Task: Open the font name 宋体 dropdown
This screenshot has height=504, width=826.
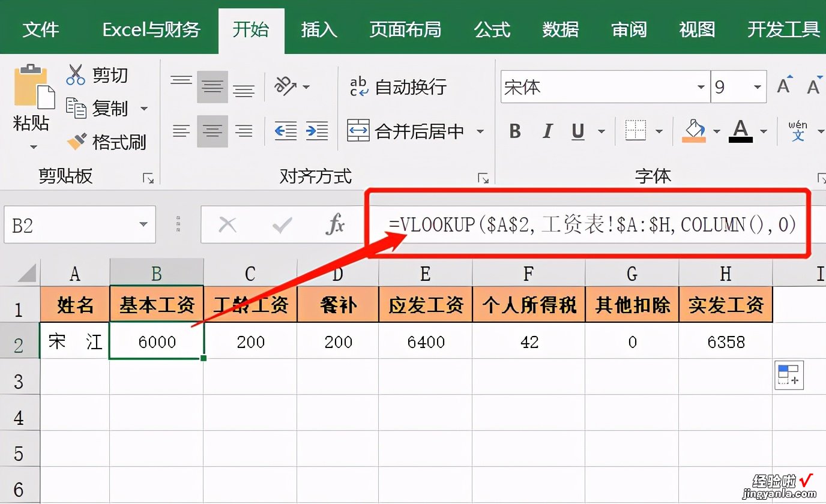Action: click(701, 88)
